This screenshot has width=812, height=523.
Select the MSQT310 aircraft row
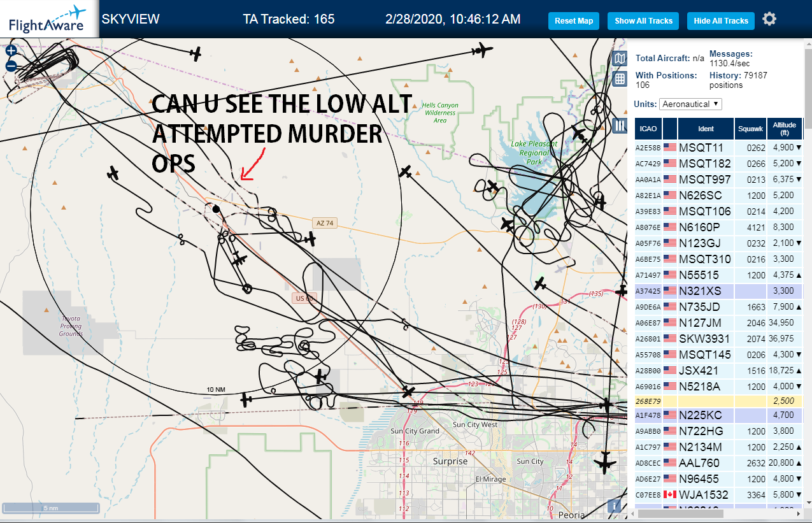[718, 259]
